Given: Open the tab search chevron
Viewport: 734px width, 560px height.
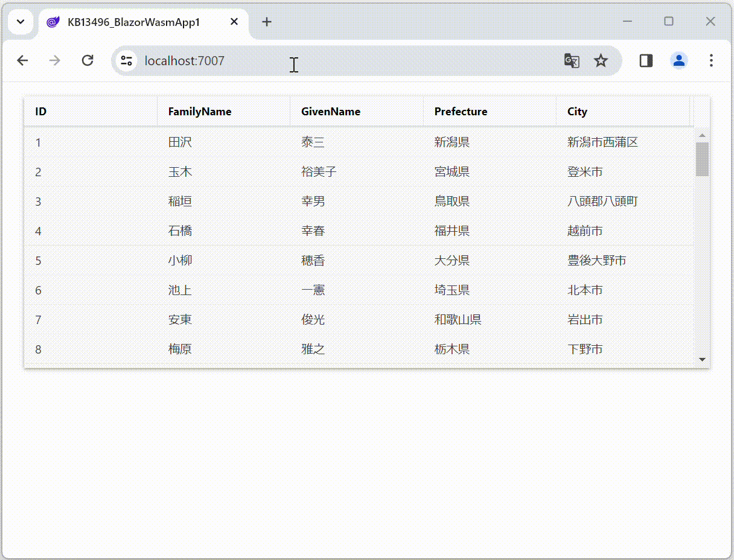Looking at the screenshot, I should click(21, 22).
